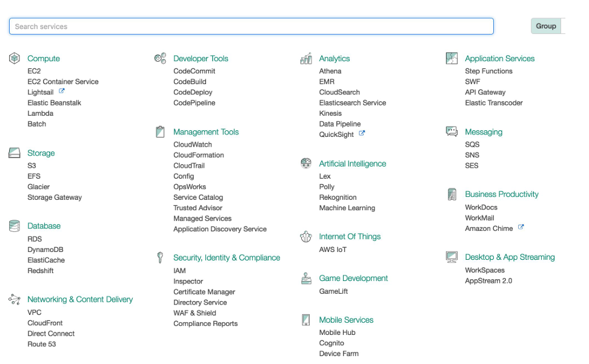Click the Internet Of Things icon

coord(306,236)
